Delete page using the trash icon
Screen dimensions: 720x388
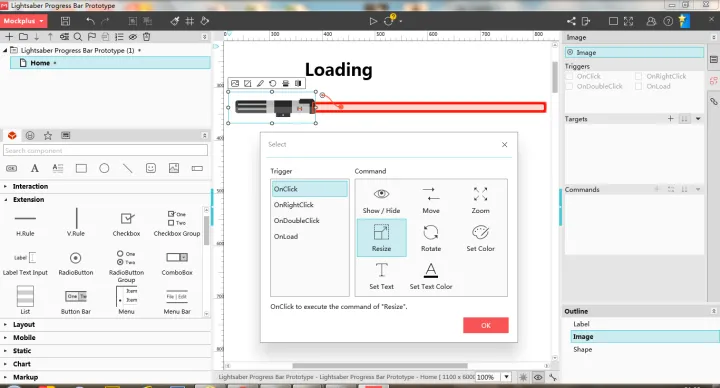coord(146,37)
